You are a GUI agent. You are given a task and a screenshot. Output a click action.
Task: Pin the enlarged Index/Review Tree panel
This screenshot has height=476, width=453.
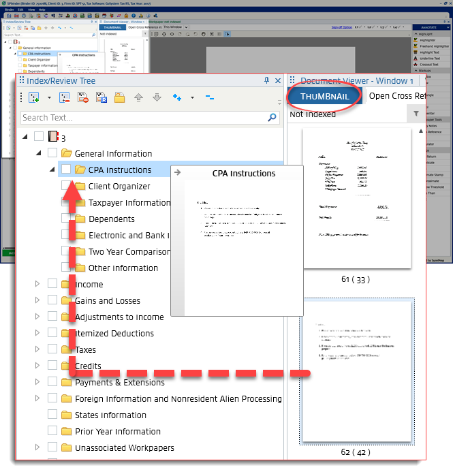coord(266,80)
